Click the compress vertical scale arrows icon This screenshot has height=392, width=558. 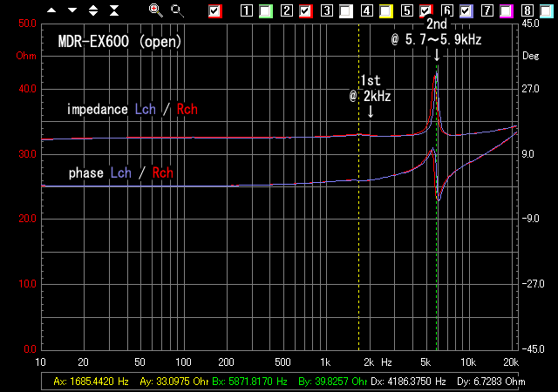[x=114, y=10]
